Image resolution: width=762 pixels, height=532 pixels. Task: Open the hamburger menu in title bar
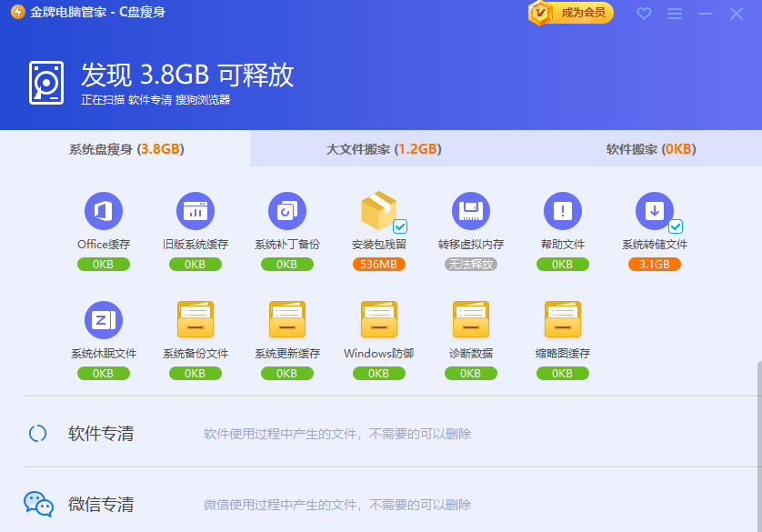tap(677, 14)
